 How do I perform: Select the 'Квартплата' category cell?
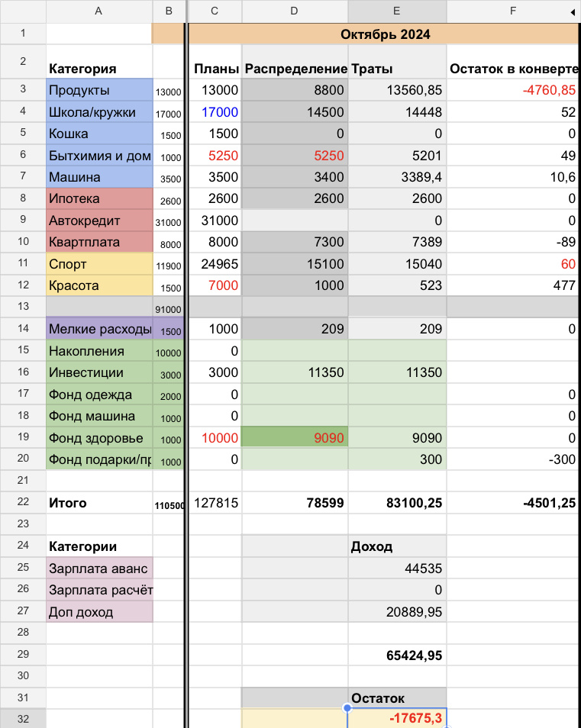click(99, 242)
